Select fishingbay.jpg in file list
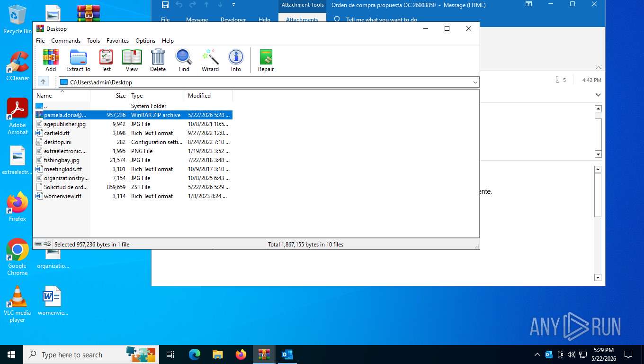The image size is (644, 364). click(x=133, y=160)
